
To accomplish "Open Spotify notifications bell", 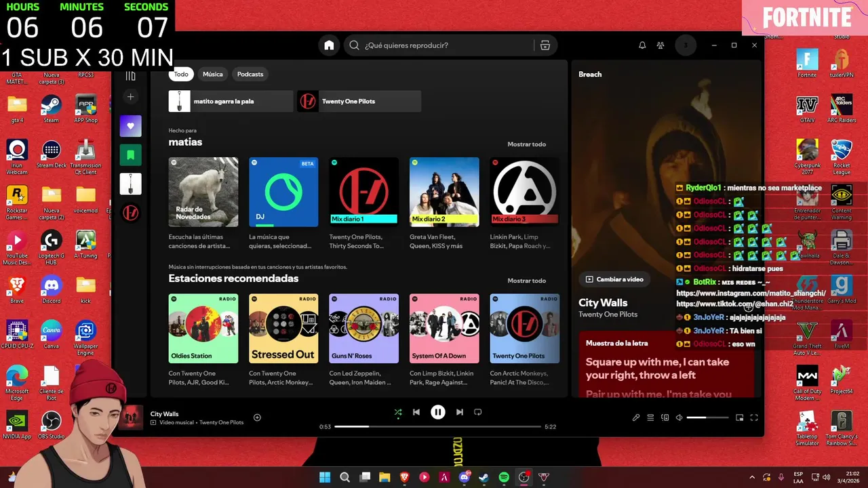I will [x=642, y=45].
